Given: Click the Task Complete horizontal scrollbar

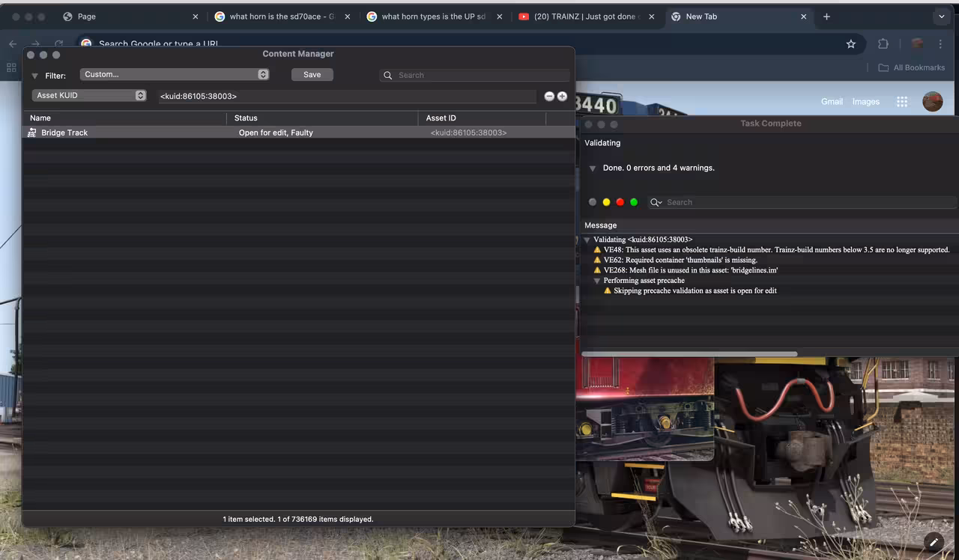Looking at the screenshot, I should click(x=689, y=354).
